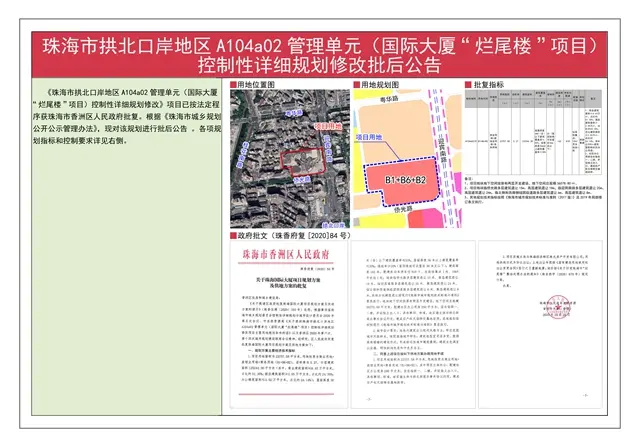Click the 用地位置图 section heading
This screenshot has height=448, width=640.
click(256, 84)
